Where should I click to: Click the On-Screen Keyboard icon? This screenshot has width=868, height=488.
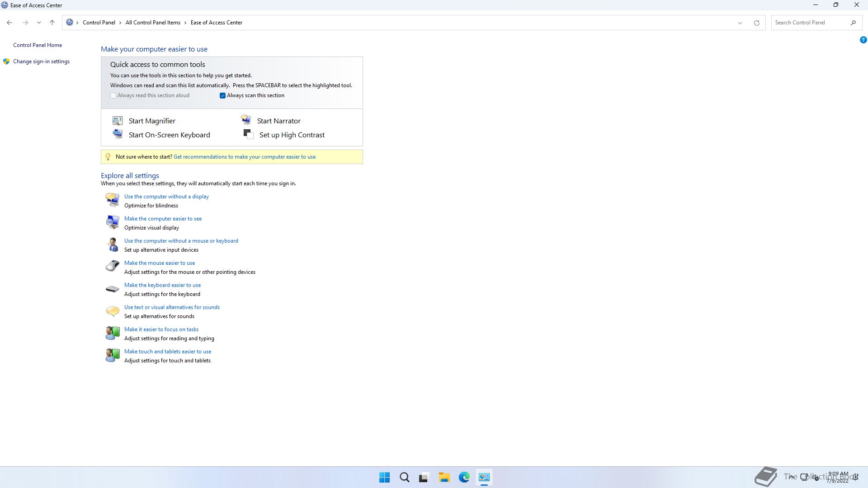[x=118, y=134]
